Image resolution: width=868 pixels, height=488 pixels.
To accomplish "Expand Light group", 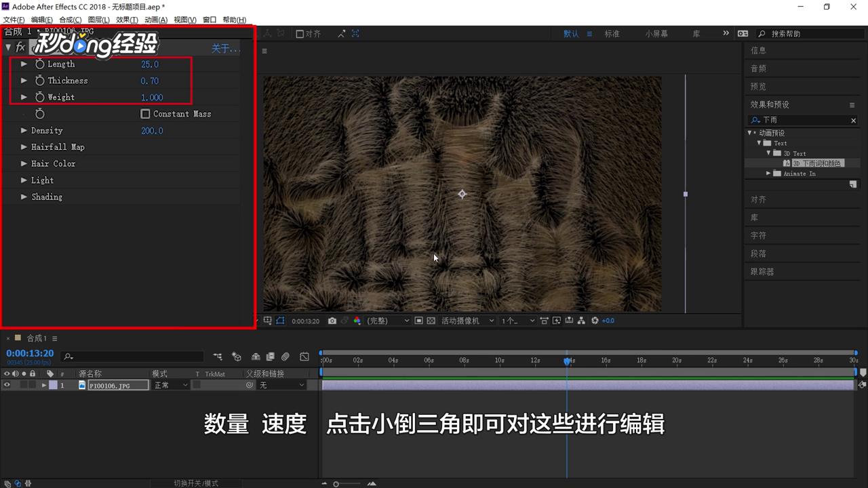I will 24,180.
